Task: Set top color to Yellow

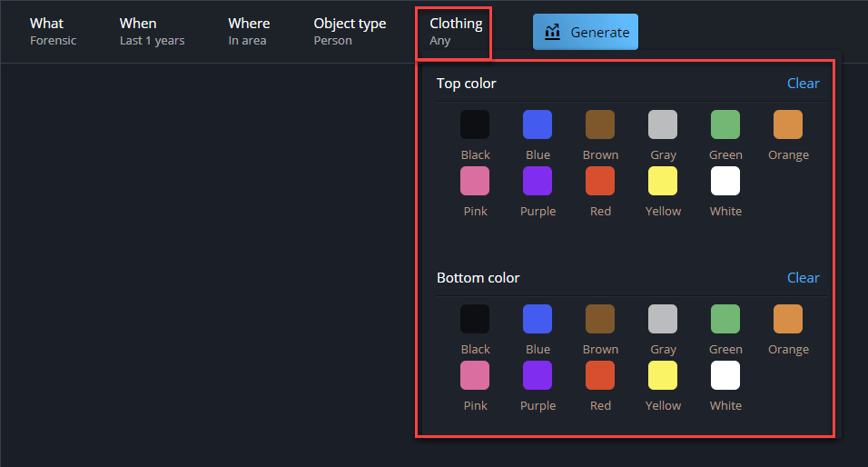Action: tap(663, 181)
